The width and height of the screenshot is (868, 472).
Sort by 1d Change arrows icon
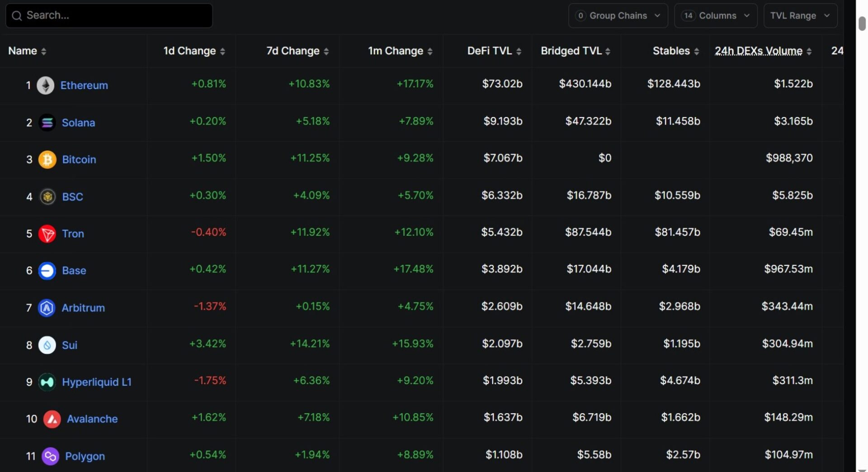[222, 51]
